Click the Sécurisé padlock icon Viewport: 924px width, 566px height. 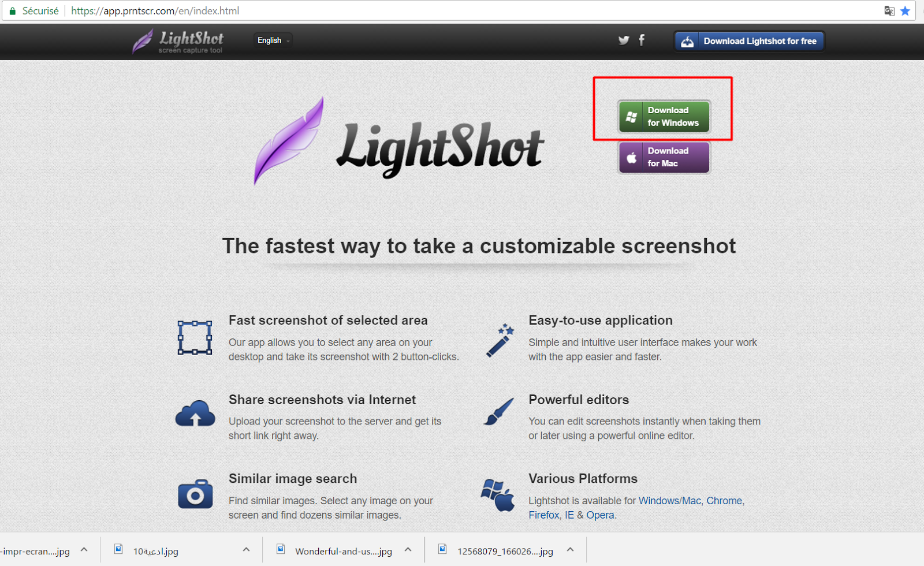pos(12,10)
